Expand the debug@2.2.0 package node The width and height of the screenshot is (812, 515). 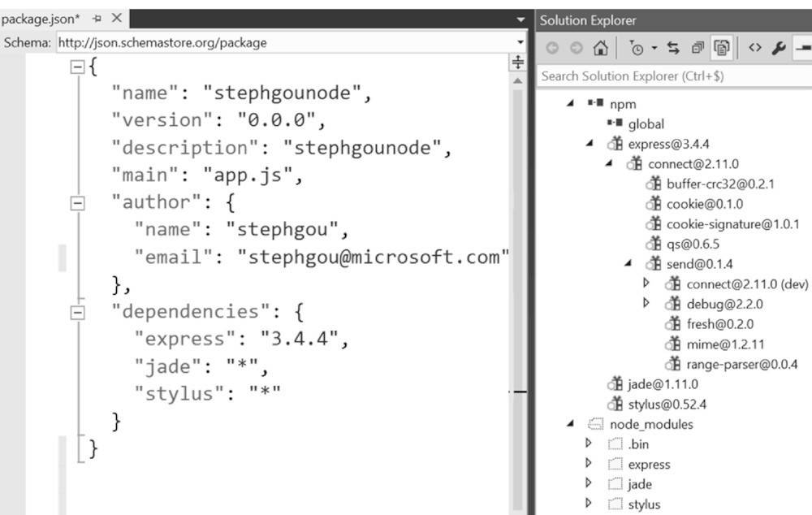tap(646, 303)
